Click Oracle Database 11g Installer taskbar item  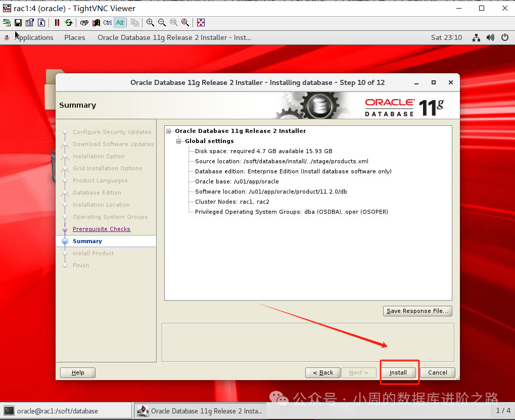click(x=200, y=411)
